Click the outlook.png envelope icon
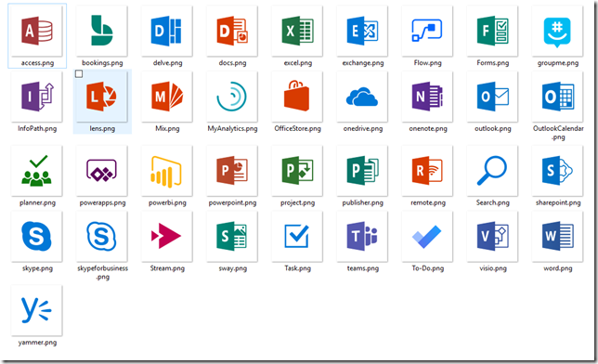598x364 pixels. click(493, 97)
